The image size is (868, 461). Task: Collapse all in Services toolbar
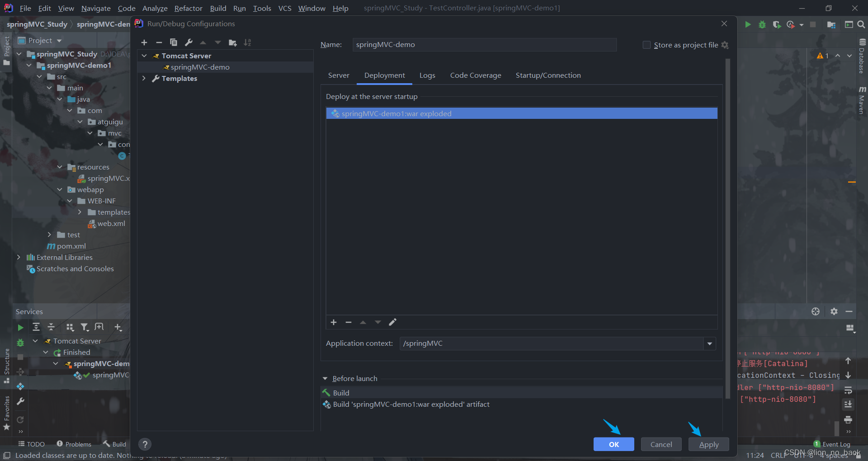(51, 327)
